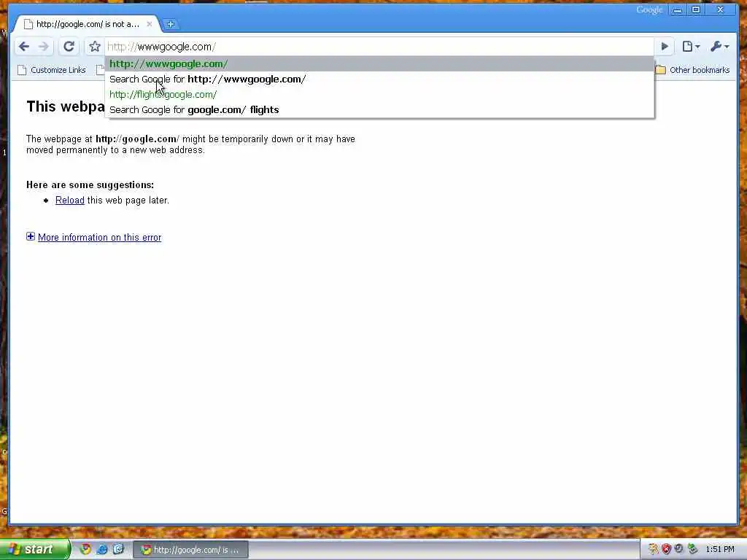Open the Other bookmarks folder
The width and height of the screenshot is (747, 560).
coord(693,70)
